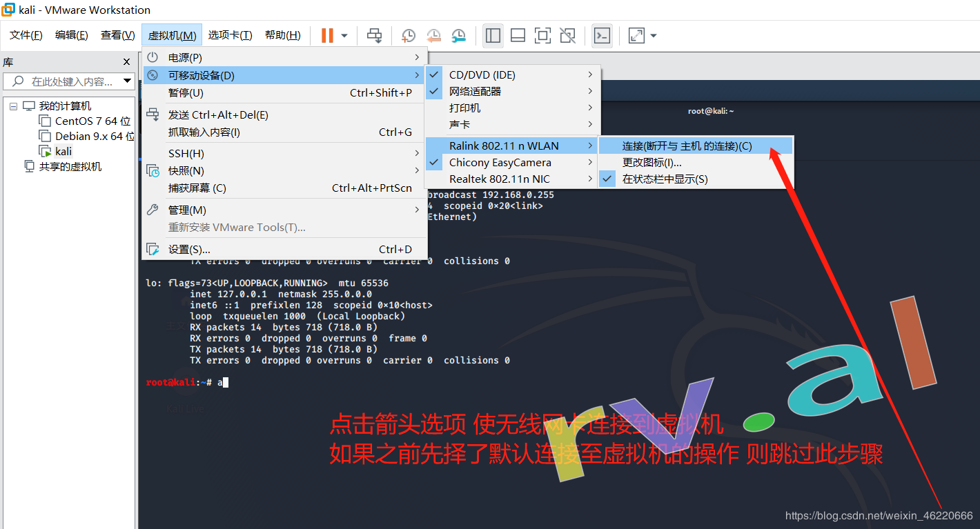Click the Take Snapshot clock icon

click(409, 35)
